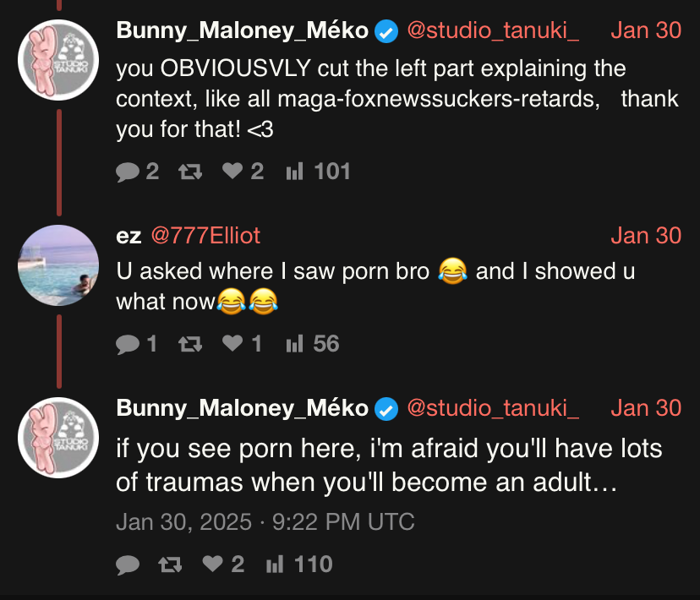Click verified badge on last tweet

(386, 409)
